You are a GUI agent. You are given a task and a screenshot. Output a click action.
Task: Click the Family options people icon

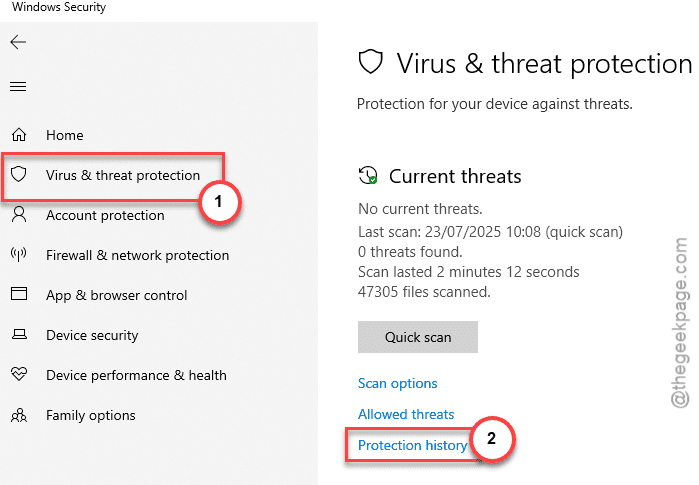(x=19, y=415)
